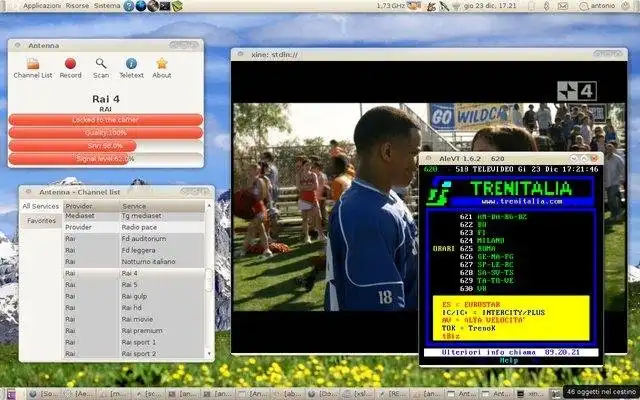Click Help at bottom of AleVT window
This screenshot has height=400, width=640.
click(509, 360)
